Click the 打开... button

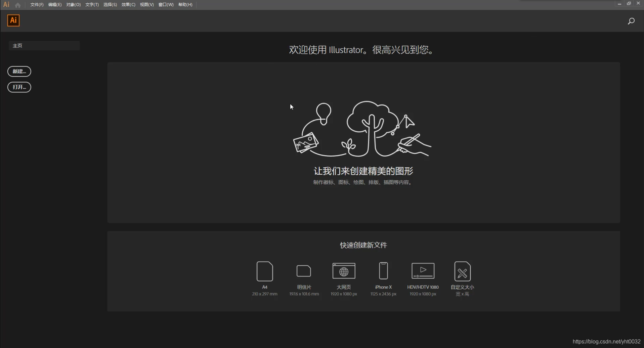(x=19, y=87)
